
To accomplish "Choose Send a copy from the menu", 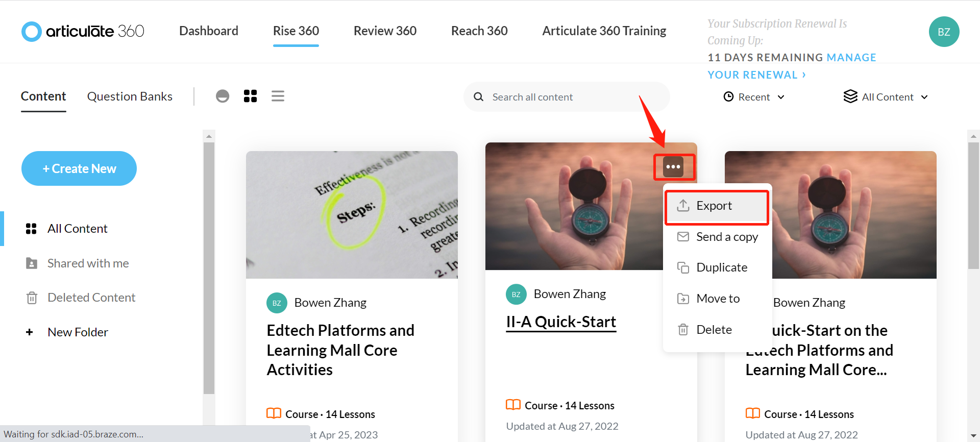I will (x=717, y=237).
